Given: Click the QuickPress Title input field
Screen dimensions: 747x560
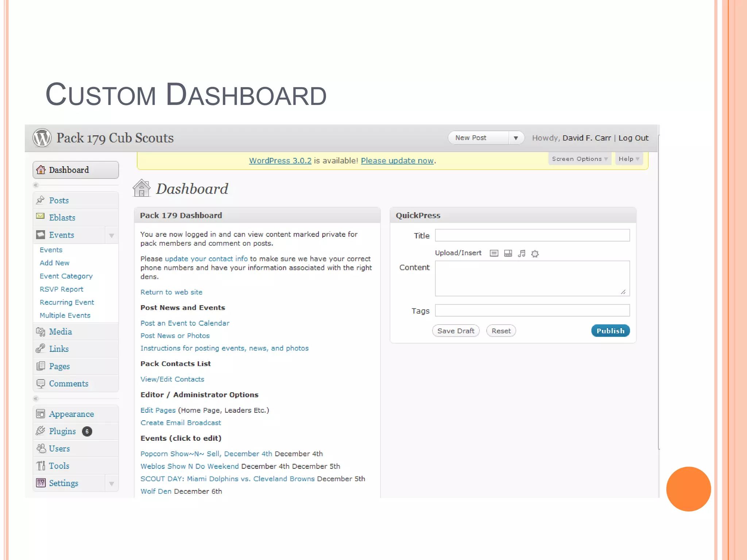Looking at the screenshot, I should [532, 235].
